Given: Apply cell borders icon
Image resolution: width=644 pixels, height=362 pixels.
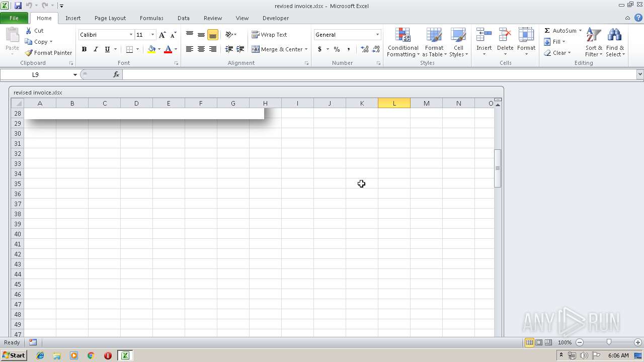Looking at the screenshot, I should 129,49.
